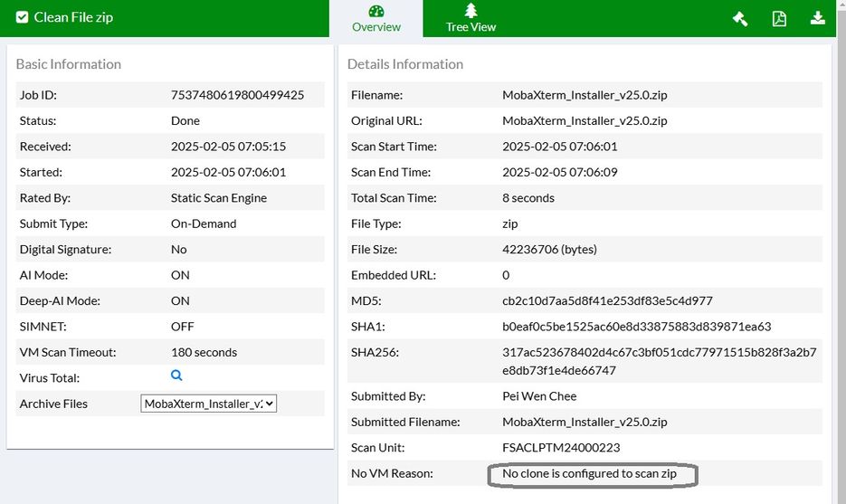Click Original URL value MobaXterm_Installer_v25.0.zip
The image size is (846, 504).
click(585, 121)
